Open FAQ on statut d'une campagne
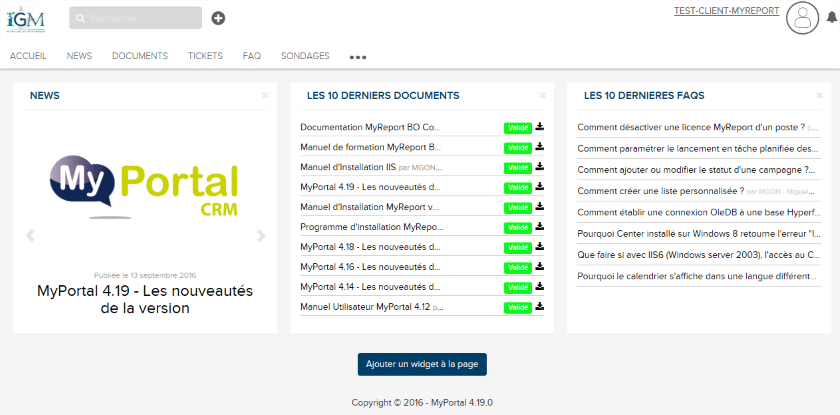This screenshot has width=840, height=415. pos(696,169)
